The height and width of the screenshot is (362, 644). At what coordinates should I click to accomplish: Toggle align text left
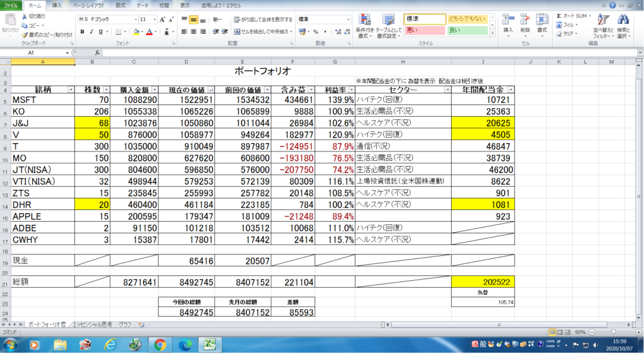pyautogui.click(x=184, y=31)
